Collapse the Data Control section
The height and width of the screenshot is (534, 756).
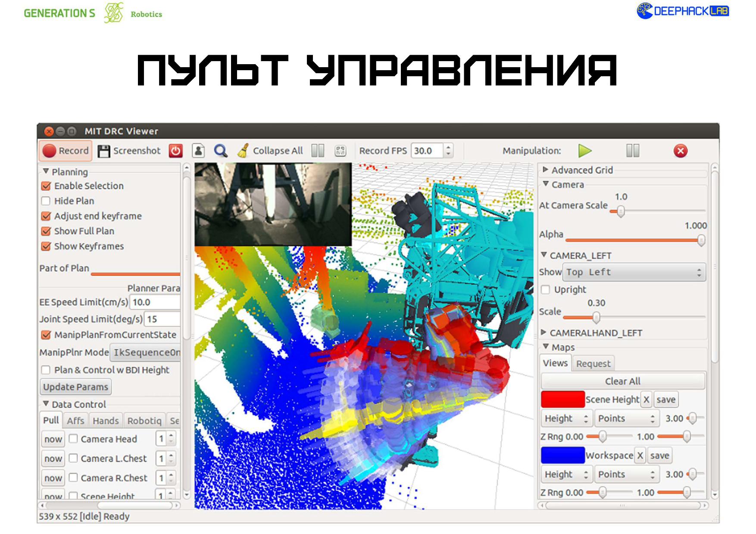coord(46,404)
